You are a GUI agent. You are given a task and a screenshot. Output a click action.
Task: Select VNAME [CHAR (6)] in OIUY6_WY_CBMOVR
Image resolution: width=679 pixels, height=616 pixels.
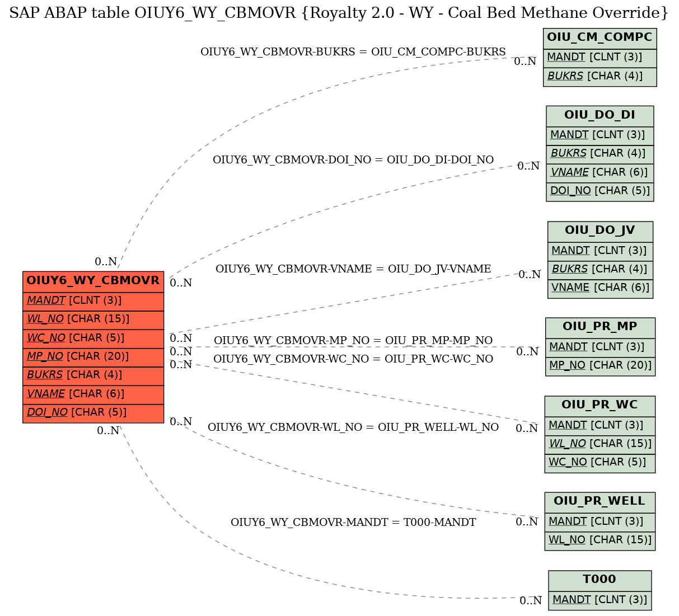point(93,394)
